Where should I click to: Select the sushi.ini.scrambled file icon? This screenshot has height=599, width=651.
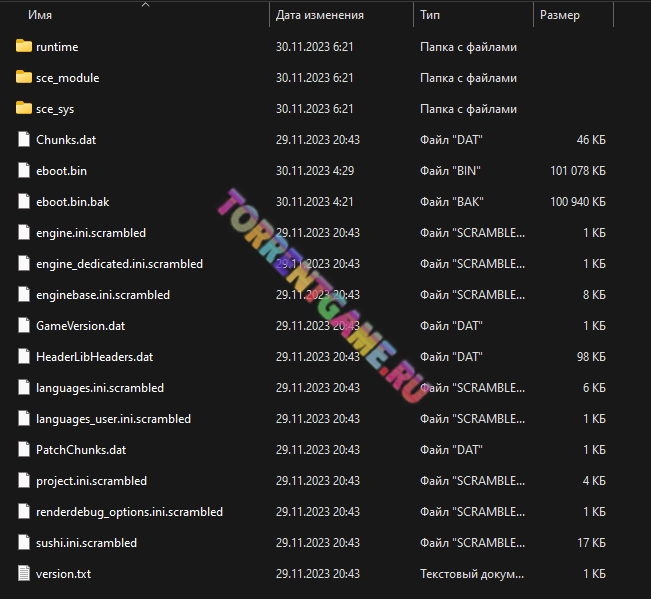pyautogui.click(x=24, y=543)
